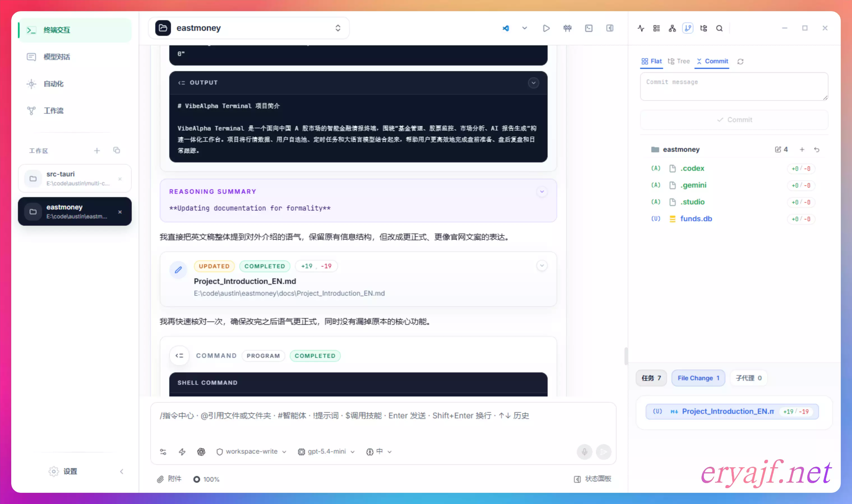Close the src-tauri workspace
The height and width of the screenshot is (504, 852).
click(x=120, y=179)
